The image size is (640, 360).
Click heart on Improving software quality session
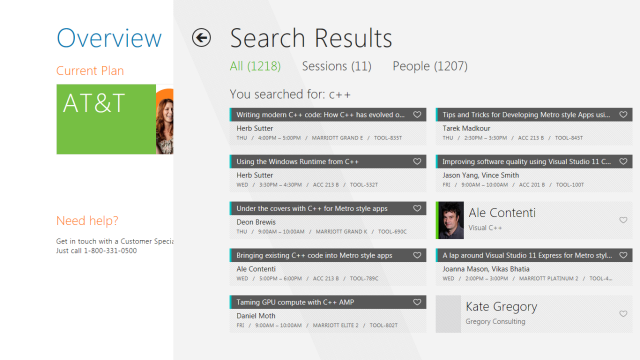coord(623,162)
